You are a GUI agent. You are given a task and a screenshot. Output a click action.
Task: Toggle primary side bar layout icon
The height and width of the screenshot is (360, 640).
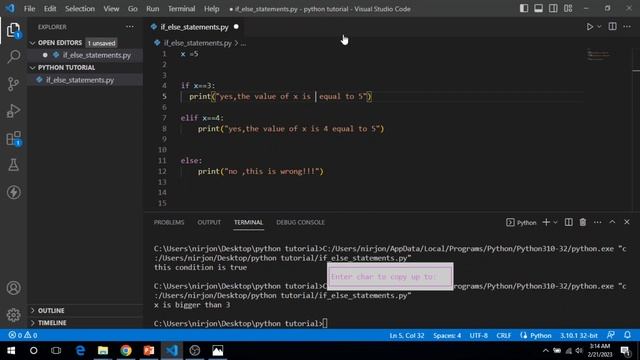(x=524, y=9)
